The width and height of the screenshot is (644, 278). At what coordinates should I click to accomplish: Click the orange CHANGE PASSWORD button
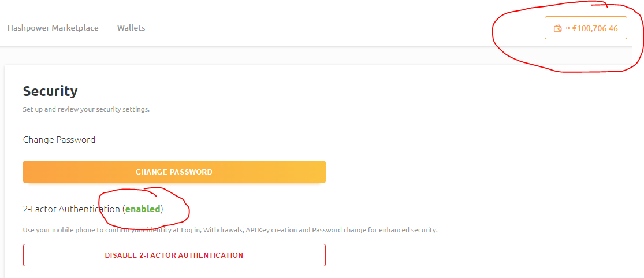click(x=174, y=172)
